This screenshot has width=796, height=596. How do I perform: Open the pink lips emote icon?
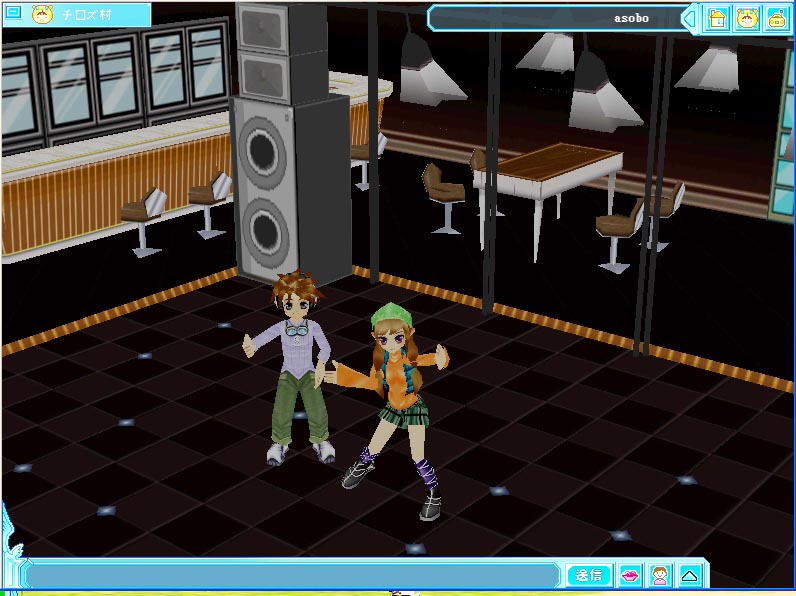pyautogui.click(x=631, y=575)
